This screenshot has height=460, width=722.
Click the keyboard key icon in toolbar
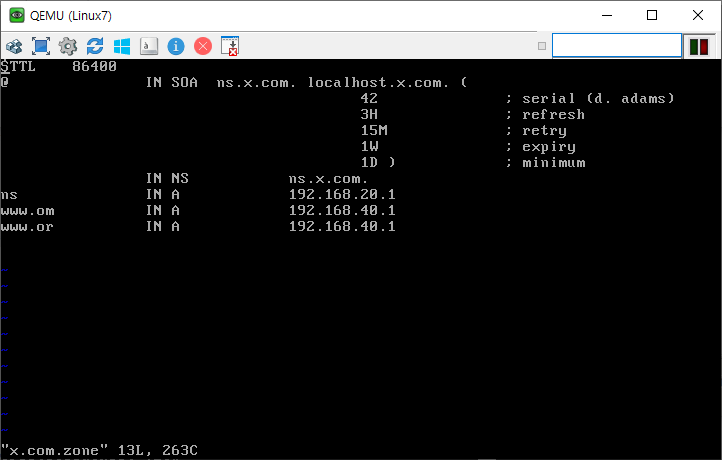tap(149, 46)
